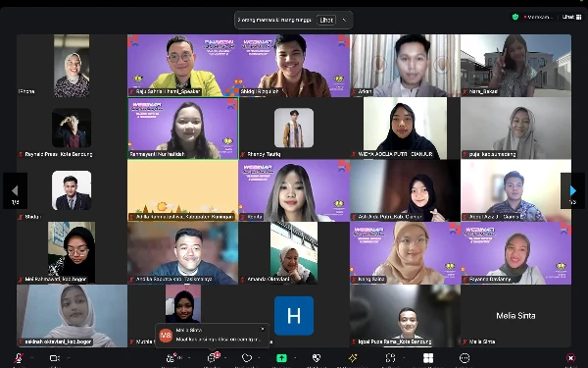Image resolution: width=588 pixels, height=368 pixels.
Task: Select the active speaker tile with green border
Action: tap(183, 129)
